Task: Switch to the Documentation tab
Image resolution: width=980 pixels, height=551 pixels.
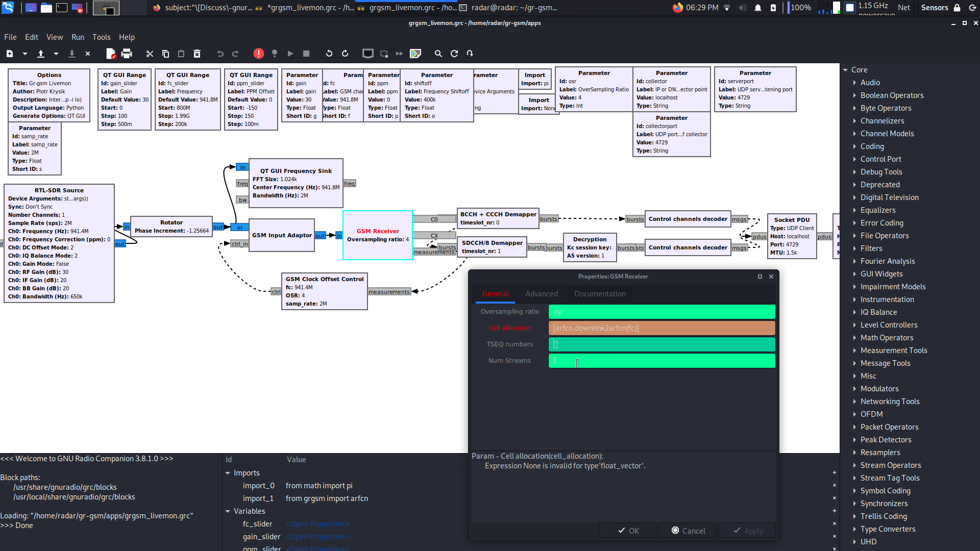Action: 600,294
